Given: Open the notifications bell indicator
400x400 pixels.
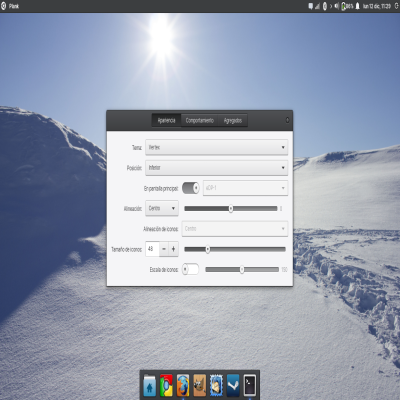Looking at the screenshot, I should [357, 6].
